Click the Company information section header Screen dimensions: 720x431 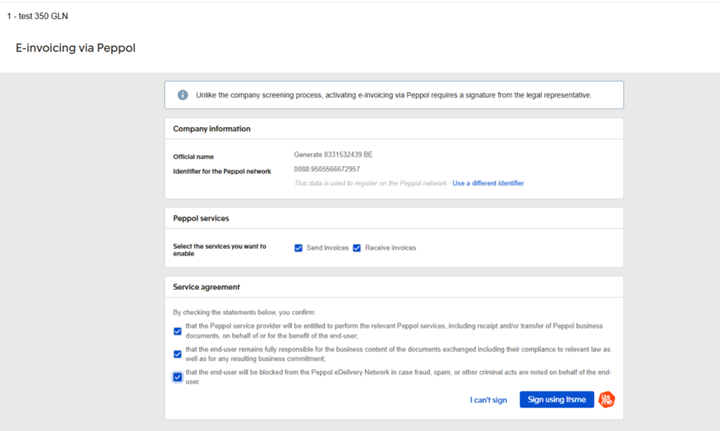[212, 129]
